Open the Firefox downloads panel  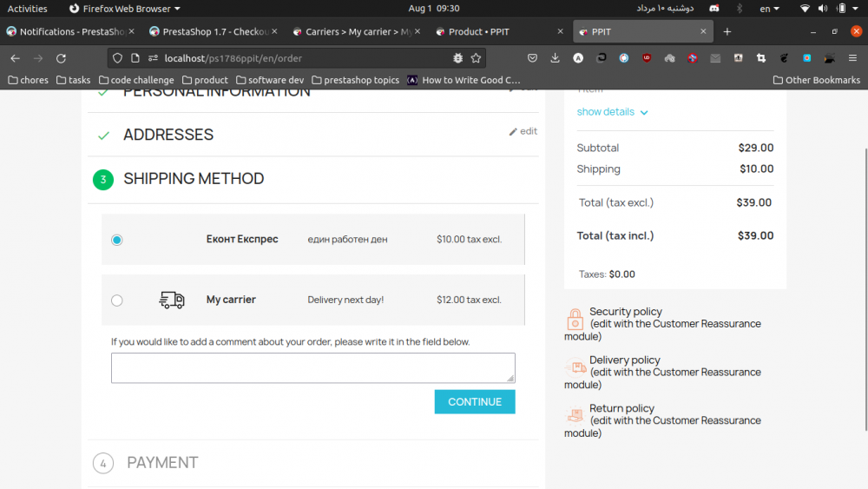(555, 58)
